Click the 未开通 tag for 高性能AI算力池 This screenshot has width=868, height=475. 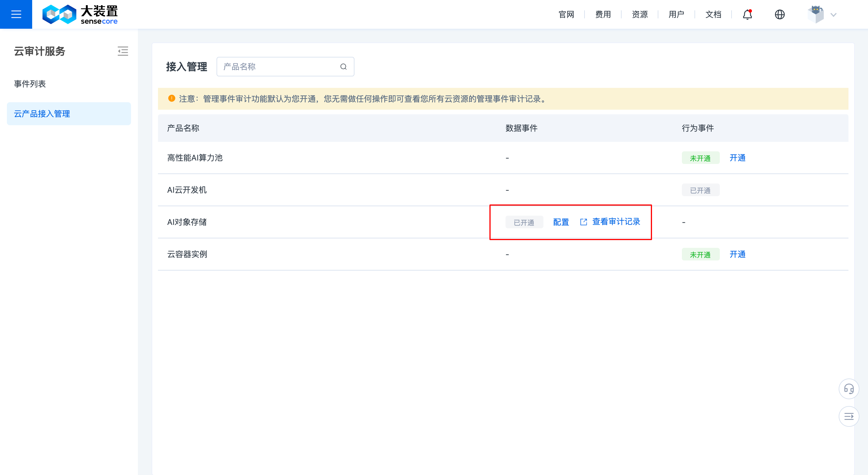700,158
